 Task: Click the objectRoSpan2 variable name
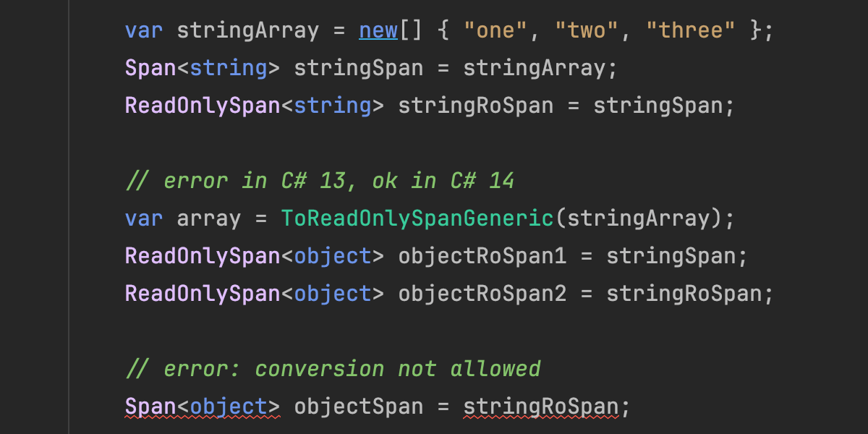point(482,294)
